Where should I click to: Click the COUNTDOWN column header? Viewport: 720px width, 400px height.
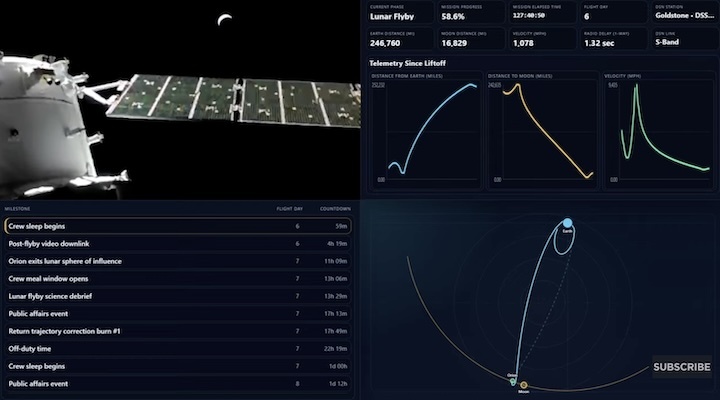point(335,208)
